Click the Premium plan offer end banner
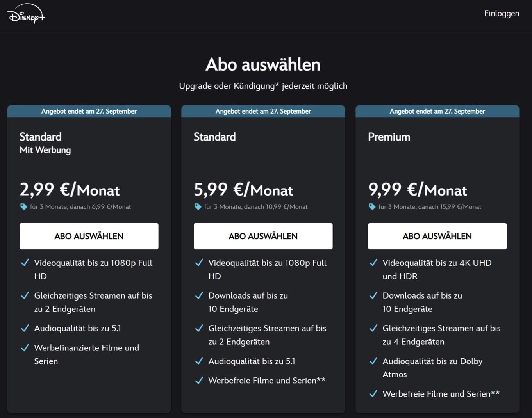532x418 pixels. coord(437,111)
